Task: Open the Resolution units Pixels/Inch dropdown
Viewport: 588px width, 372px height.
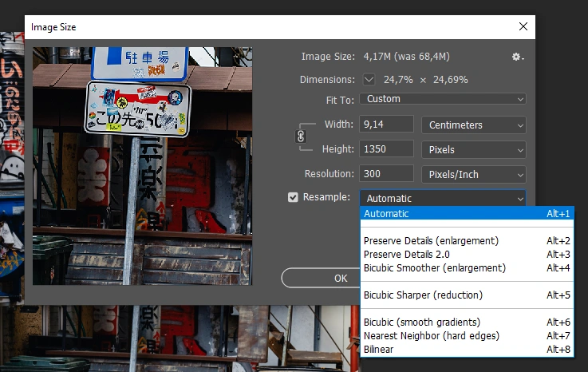Action: [474, 175]
